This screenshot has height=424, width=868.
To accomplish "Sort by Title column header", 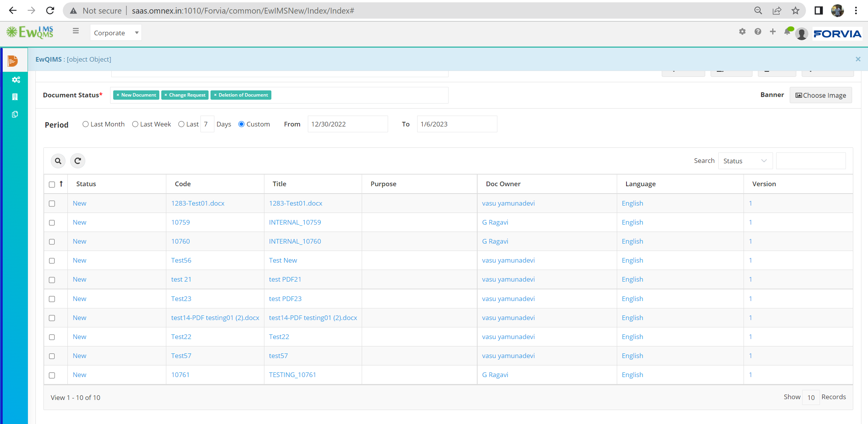I will tap(279, 184).
